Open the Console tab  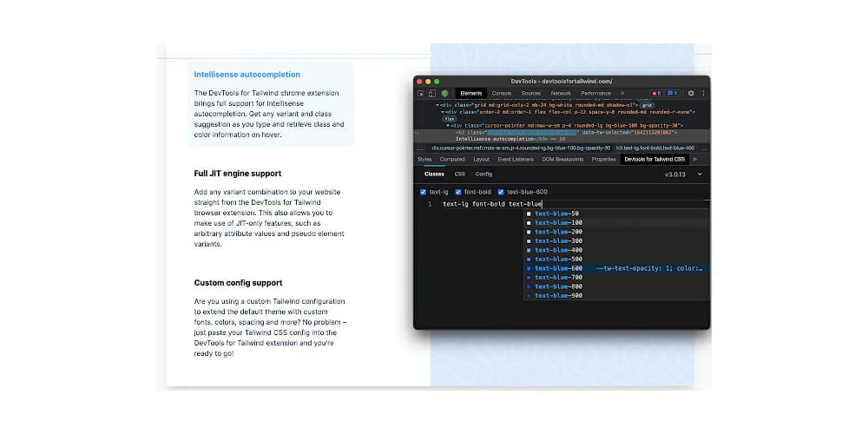point(502,94)
